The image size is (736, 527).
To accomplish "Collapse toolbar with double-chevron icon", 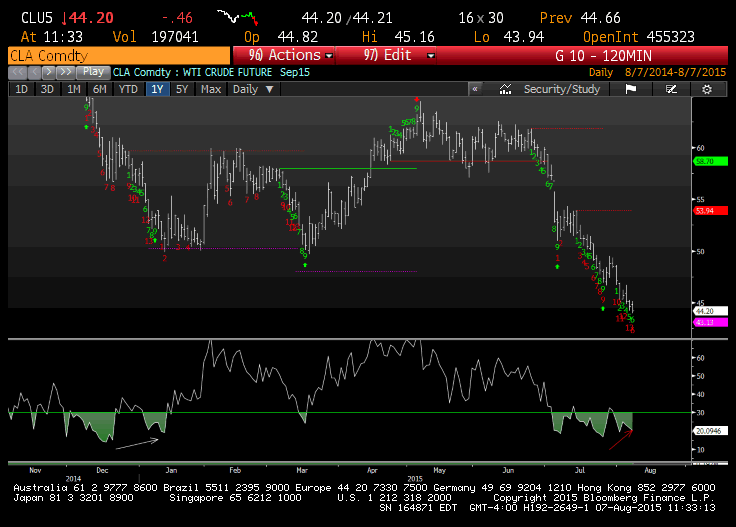I will (x=475, y=89).
